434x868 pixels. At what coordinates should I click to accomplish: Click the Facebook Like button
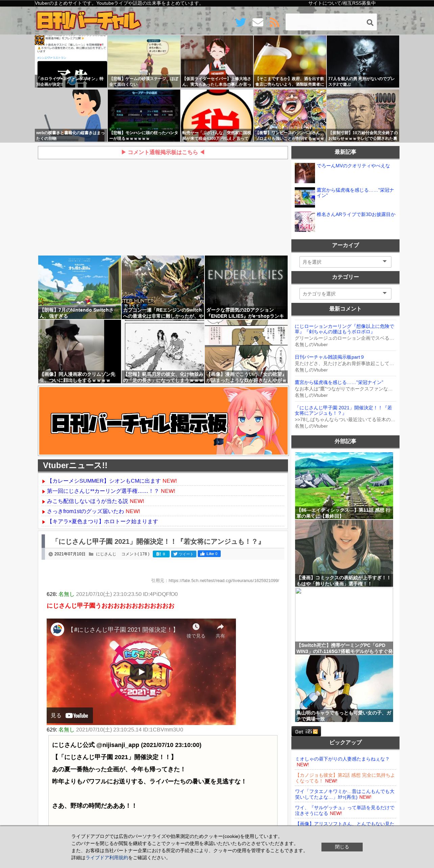pos(209,554)
